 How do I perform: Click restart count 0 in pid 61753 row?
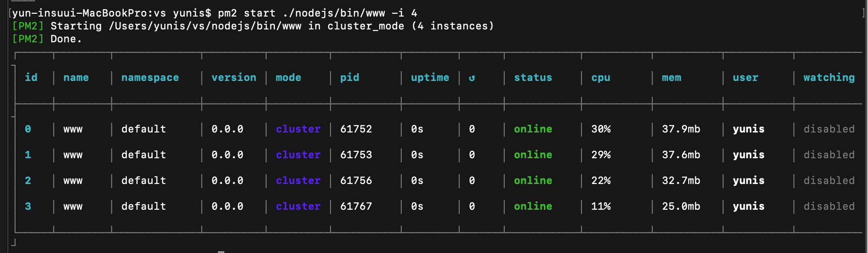tap(472, 155)
